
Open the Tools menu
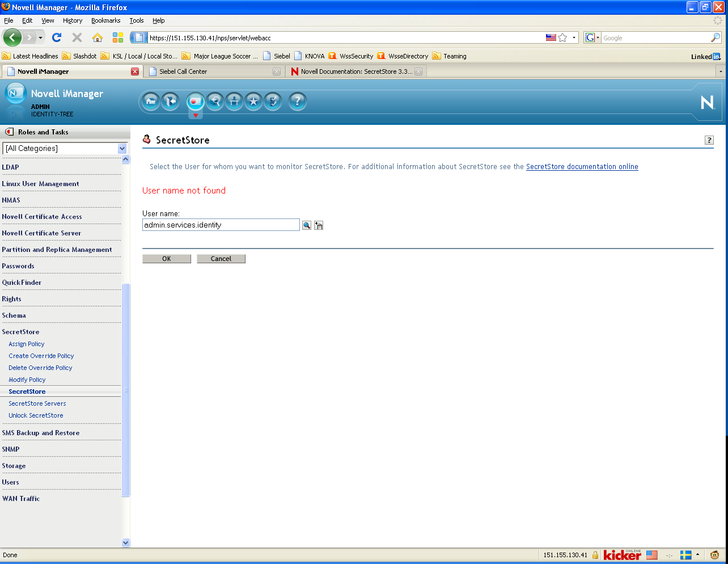tap(136, 20)
